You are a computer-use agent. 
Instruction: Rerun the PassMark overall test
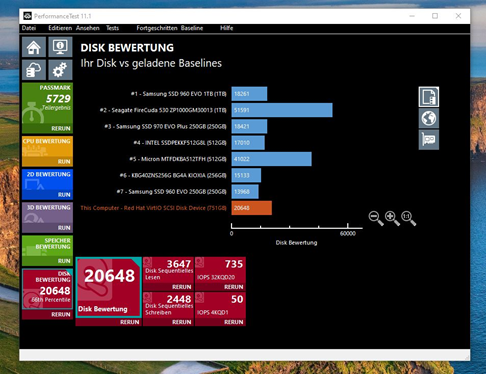coord(61,128)
